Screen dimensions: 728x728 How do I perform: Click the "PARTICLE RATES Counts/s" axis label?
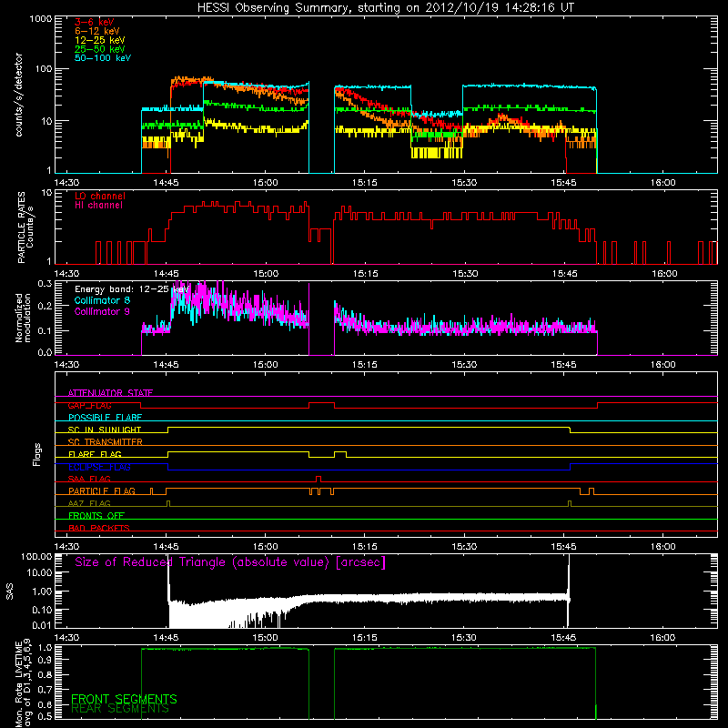(25, 227)
